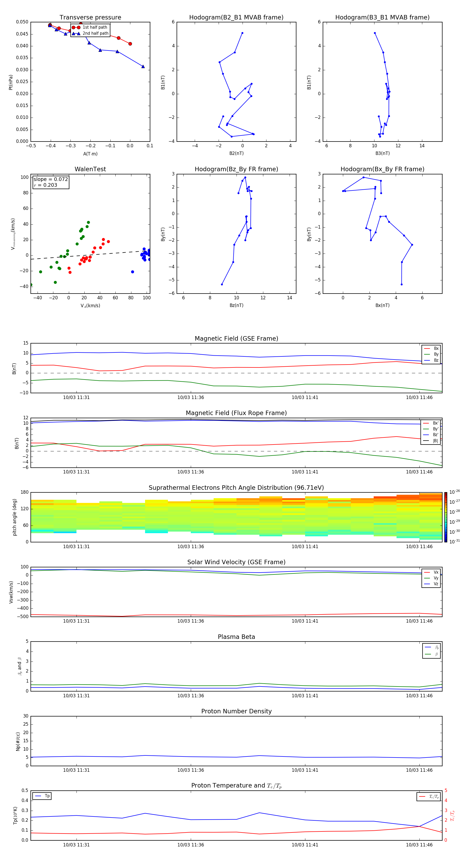Select the "Solar Wind Velocity (GSE Frame)" title

coord(236,562)
